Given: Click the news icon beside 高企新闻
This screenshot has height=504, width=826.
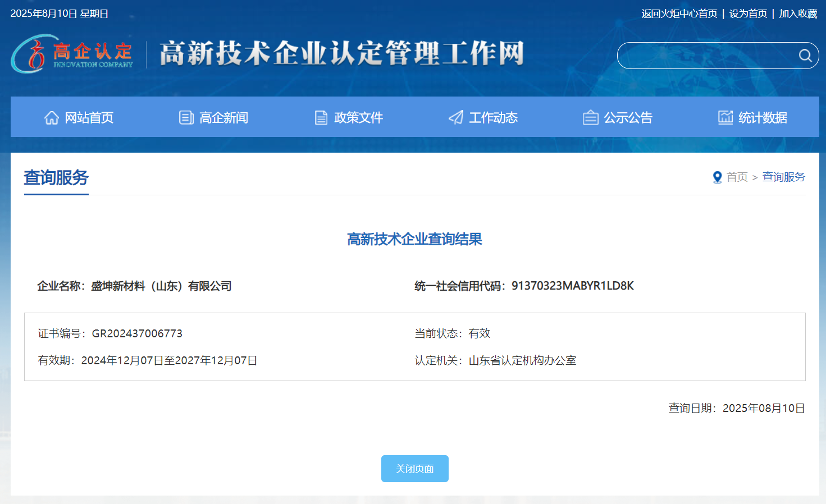Looking at the screenshot, I should (186, 117).
